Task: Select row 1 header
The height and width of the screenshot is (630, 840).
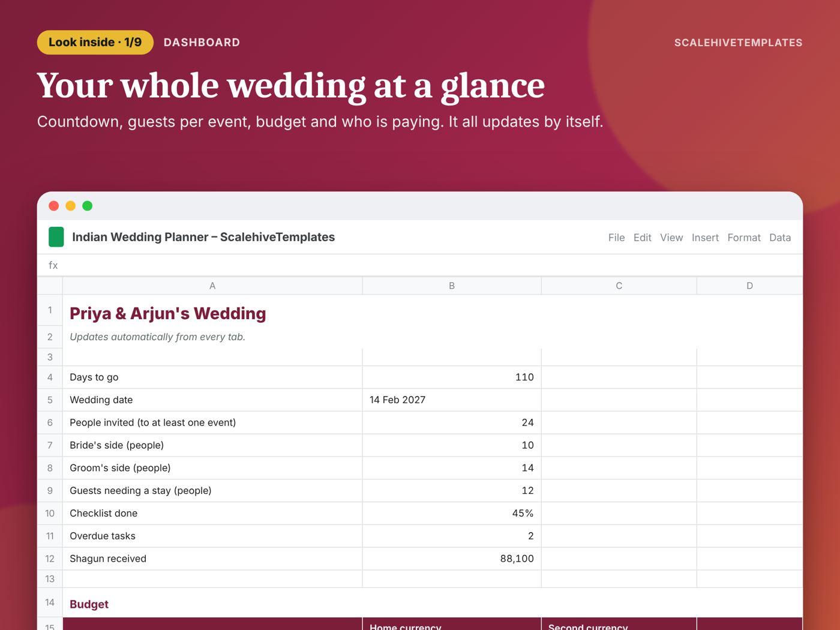Action: pos(50,310)
